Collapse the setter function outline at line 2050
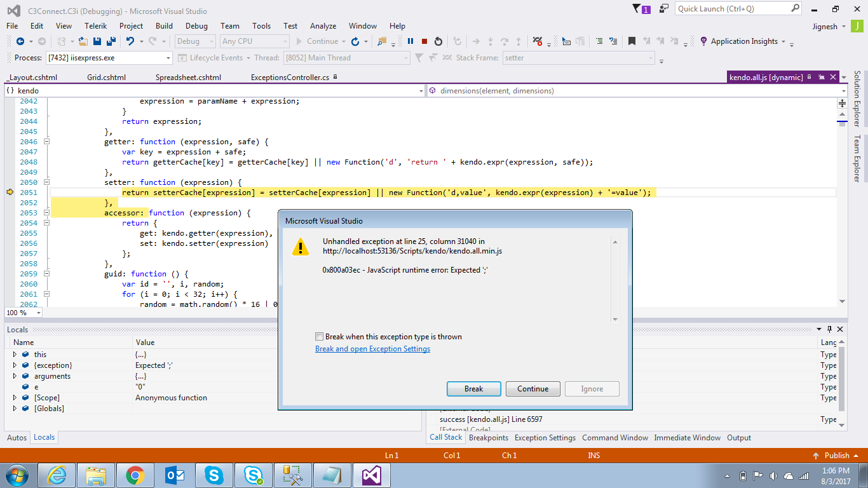Viewport: 868px width, 488px height. [x=46, y=182]
